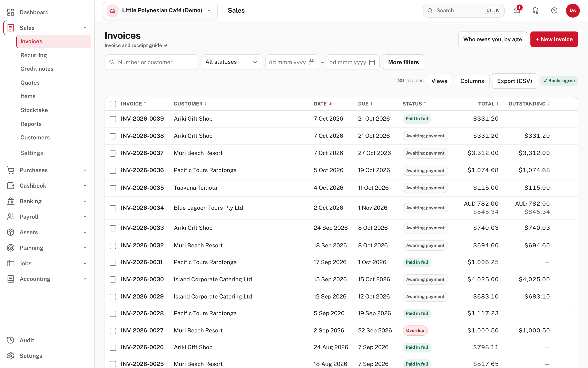Viewport: 588px width, 368px height.
Task: Open the Little Polynesian Café company switcher
Action: 160,10
